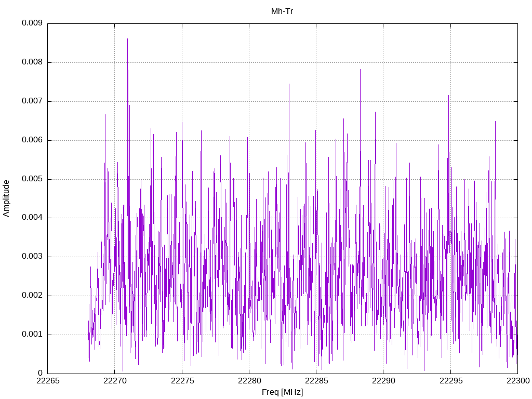Click the Amplitude y-axis label
Screen dimensions: 532x399
[6, 198]
